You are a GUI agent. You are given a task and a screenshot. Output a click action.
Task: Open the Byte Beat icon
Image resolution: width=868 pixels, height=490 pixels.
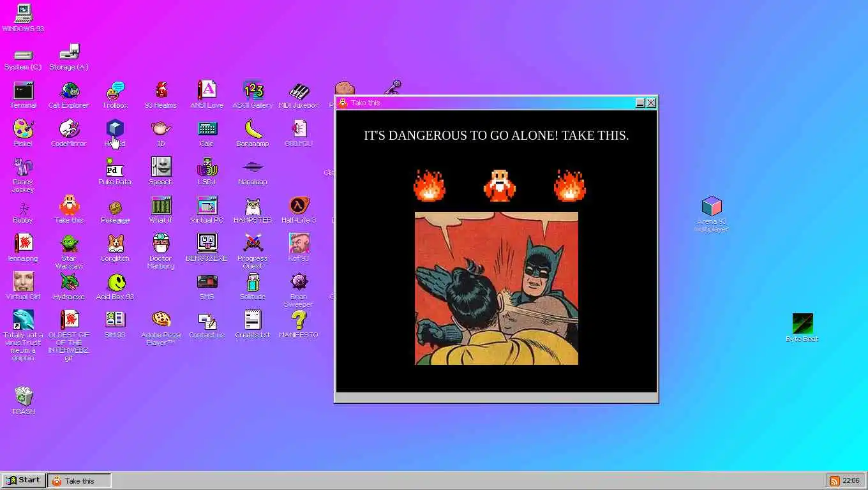pyautogui.click(x=802, y=329)
